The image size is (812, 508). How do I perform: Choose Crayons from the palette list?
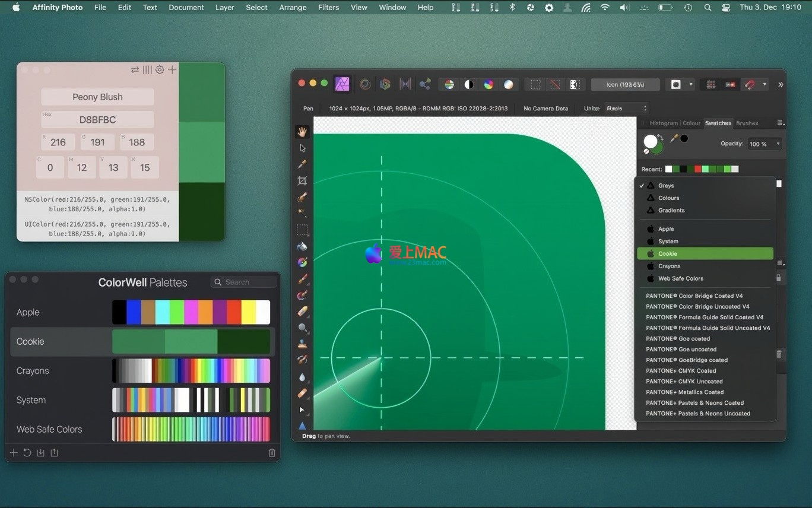(x=669, y=266)
